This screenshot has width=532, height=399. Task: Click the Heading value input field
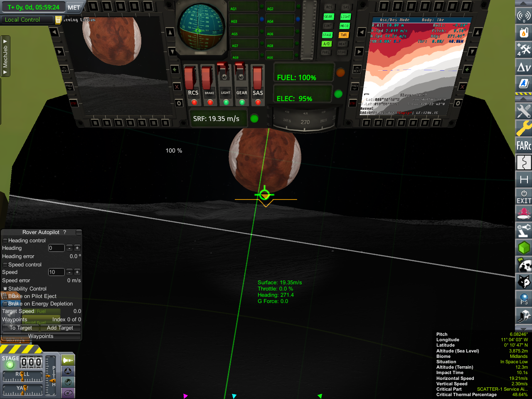point(57,248)
